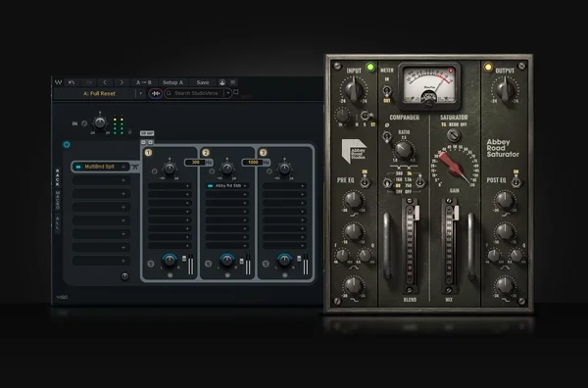Screen dimensions: 588x388
Task: Click the StudioRack IN gain knob
Action: coord(100,122)
